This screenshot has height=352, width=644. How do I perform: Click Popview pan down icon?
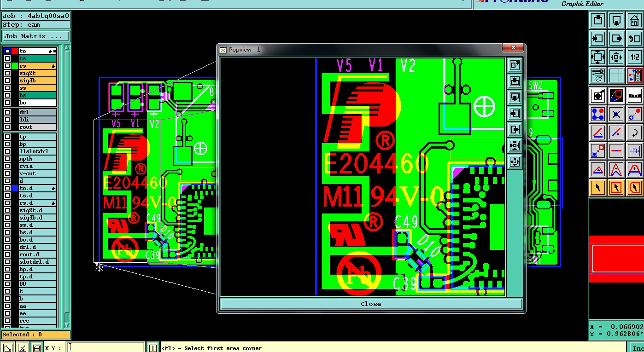(515, 98)
